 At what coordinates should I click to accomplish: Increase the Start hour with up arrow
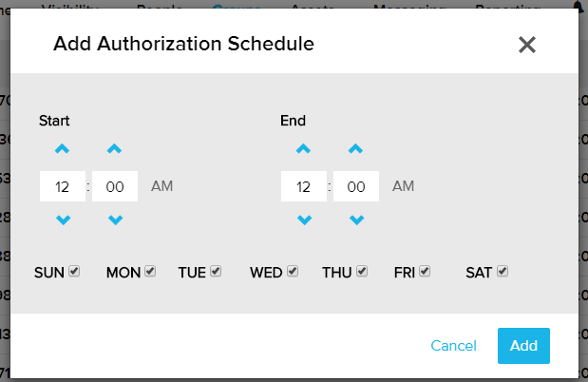tap(63, 149)
